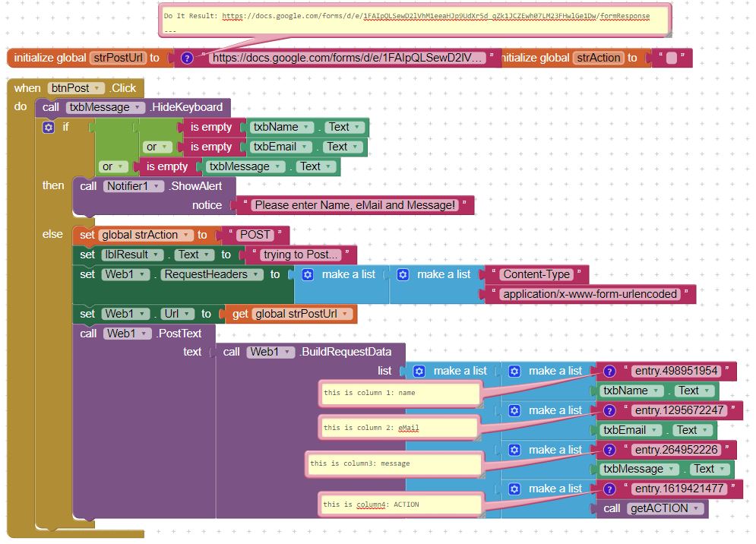Click the 'this is column 2: eMail' comment
Viewport: 756px width, 544px height.
click(398, 427)
